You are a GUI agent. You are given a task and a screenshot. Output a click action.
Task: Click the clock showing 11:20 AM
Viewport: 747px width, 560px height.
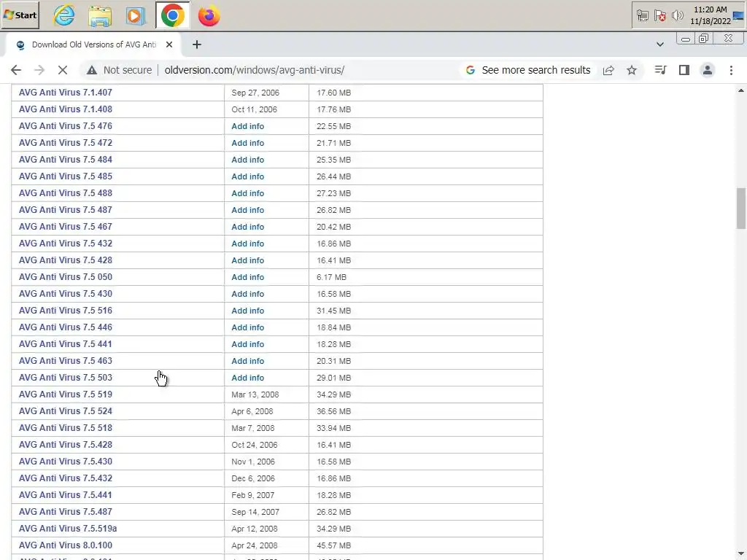coord(710,9)
